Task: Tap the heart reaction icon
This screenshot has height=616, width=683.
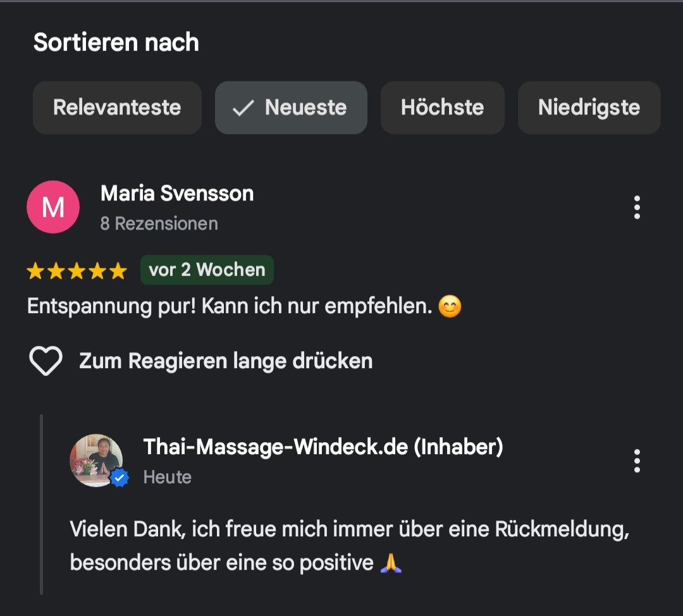Action: (x=46, y=360)
